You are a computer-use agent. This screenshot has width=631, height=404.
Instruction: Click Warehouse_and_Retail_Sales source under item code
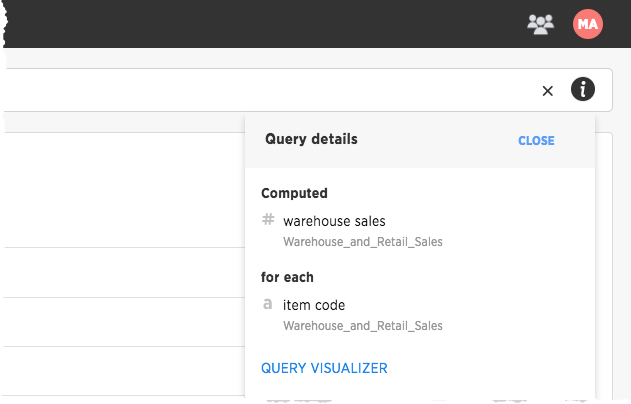[x=363, y=326]
